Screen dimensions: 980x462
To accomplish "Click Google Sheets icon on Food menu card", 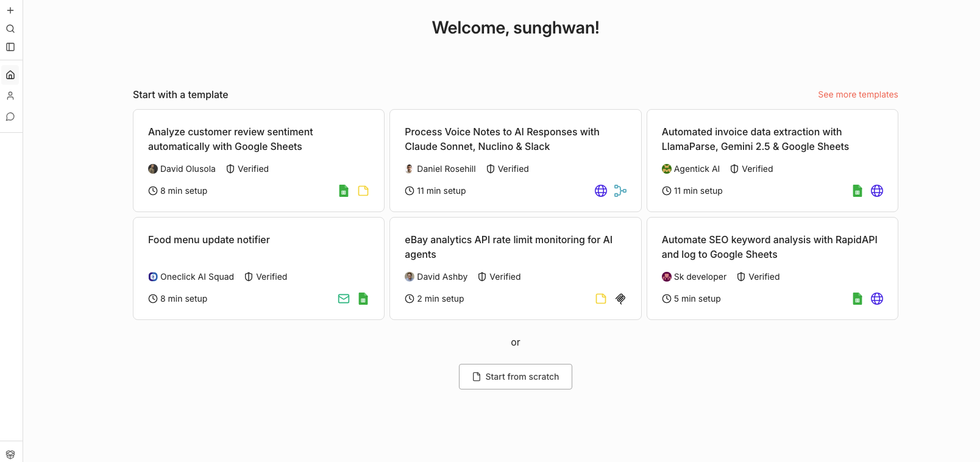I will point(363,299).
